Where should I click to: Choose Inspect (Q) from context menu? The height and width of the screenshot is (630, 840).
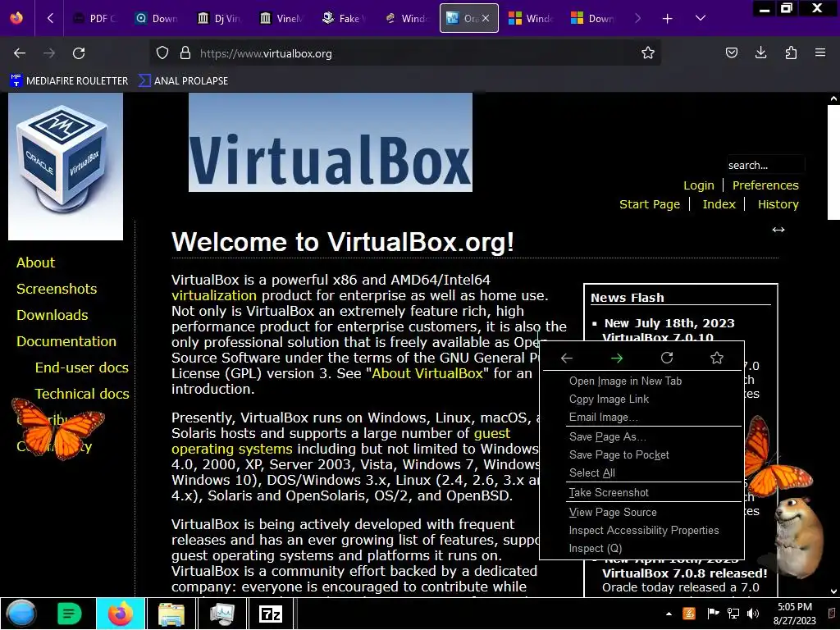[x=641, y=549]
